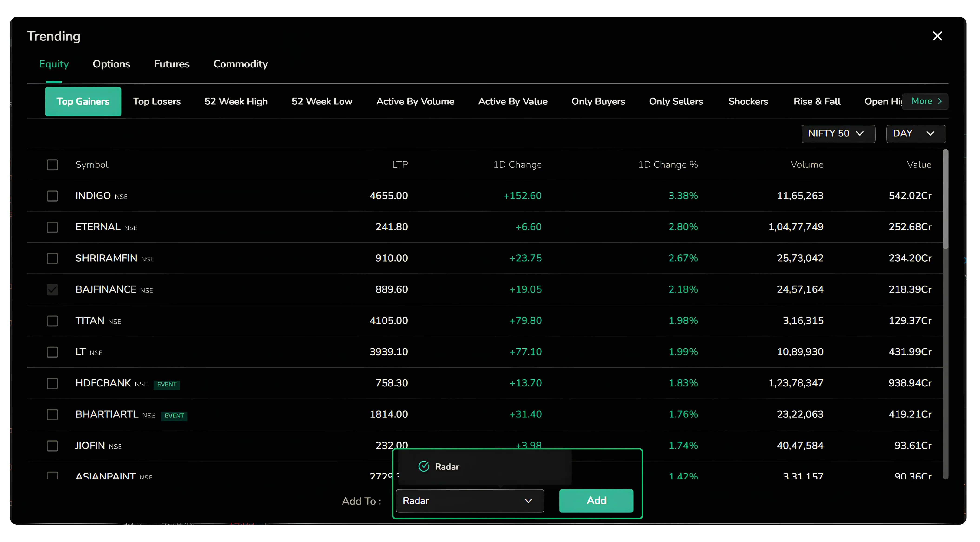Sort by the Symbol column header

(92, 165)
